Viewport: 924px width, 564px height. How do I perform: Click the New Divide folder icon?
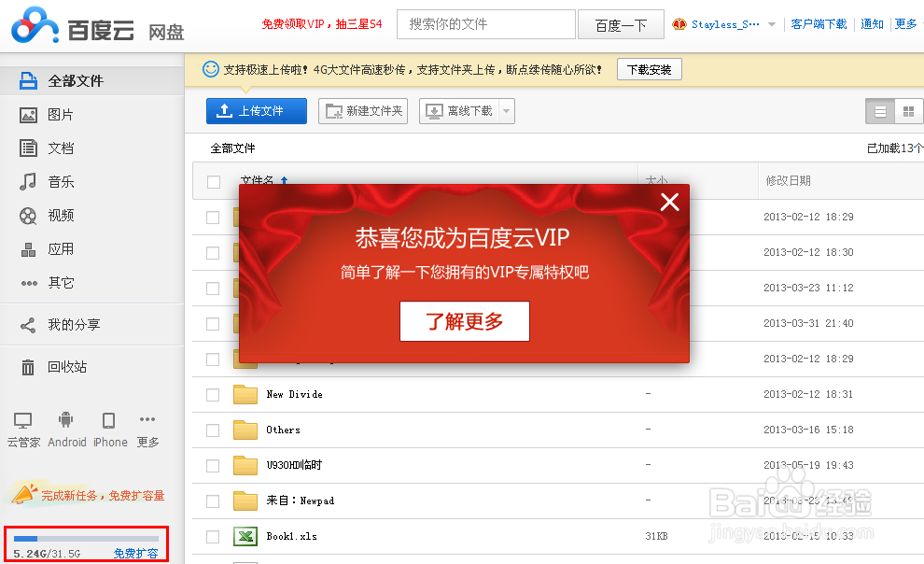pyautogui.click(x=245, y=394)
